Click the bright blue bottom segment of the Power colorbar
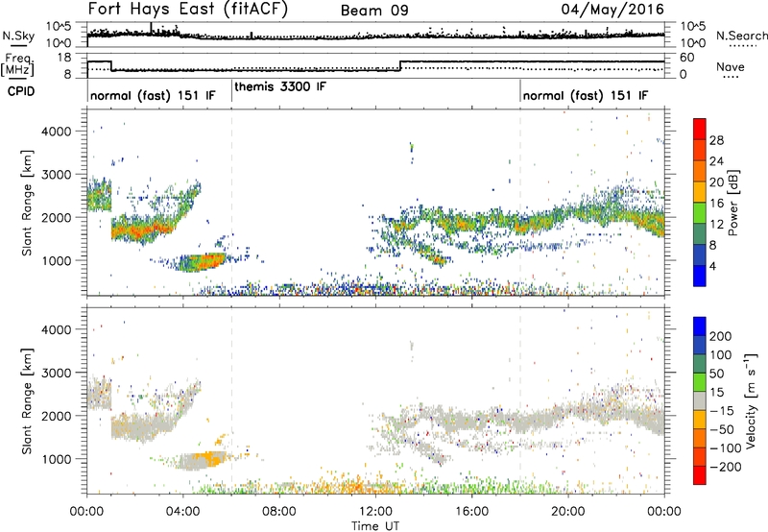 point(700,276)
